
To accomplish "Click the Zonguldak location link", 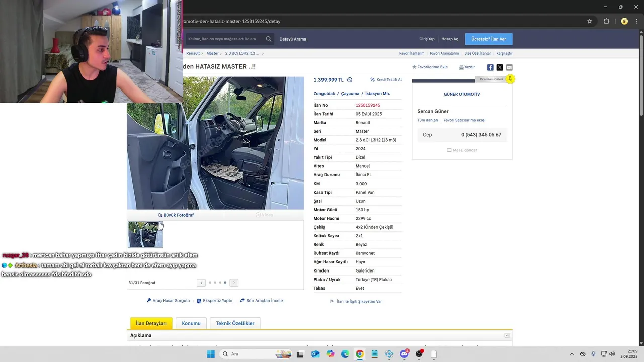I will (x=324, y=94).
